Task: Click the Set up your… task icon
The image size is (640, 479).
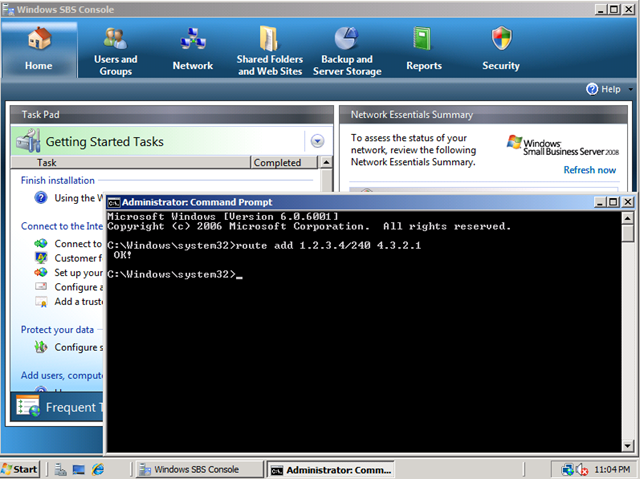Action: coord(41,272)
